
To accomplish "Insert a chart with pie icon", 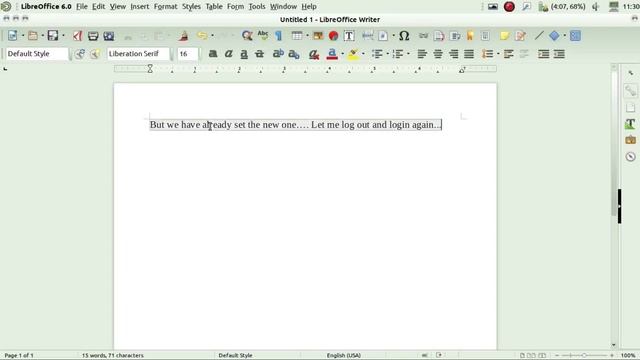I will (x=333, y=36).
